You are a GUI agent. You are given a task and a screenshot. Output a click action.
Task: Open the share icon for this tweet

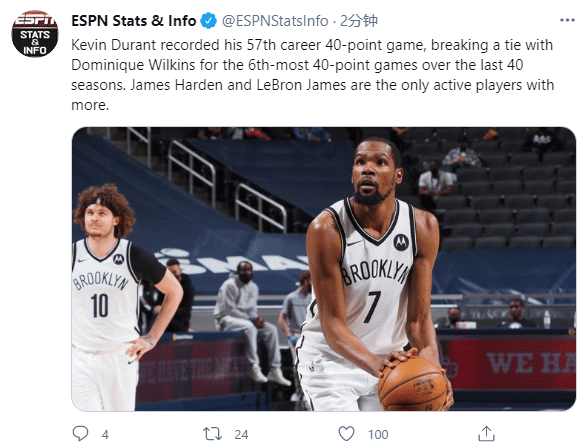(x=486, y=434)
